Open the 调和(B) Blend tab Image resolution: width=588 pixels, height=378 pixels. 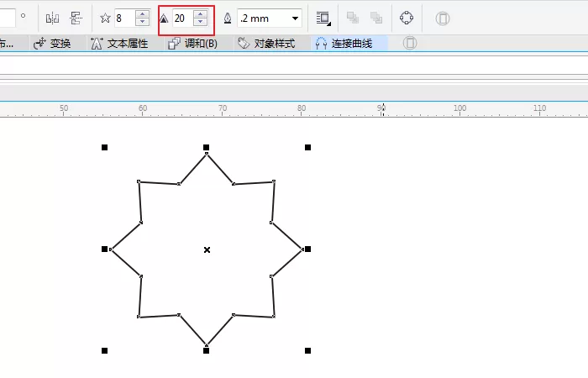(x=192, y=44)
